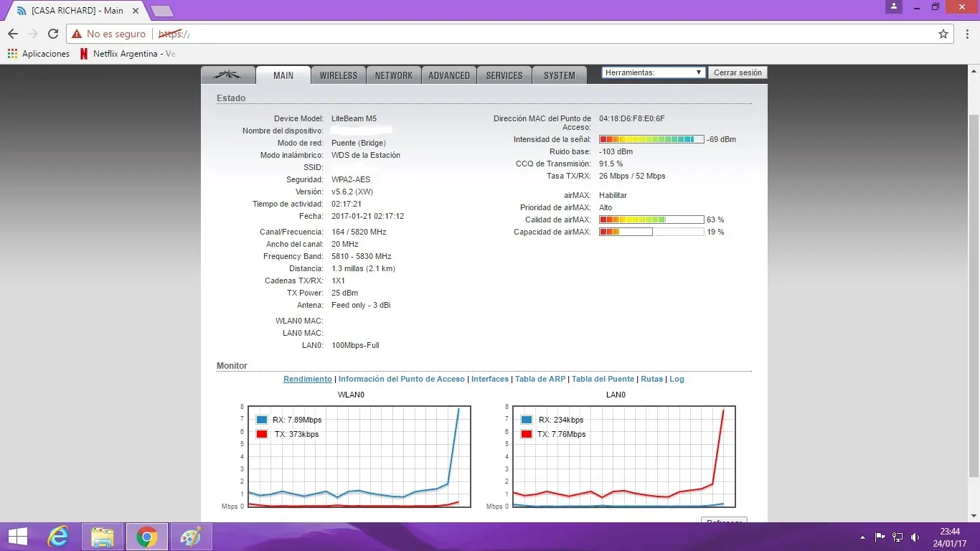Click the access point MAC address value

tap(632, 118)
